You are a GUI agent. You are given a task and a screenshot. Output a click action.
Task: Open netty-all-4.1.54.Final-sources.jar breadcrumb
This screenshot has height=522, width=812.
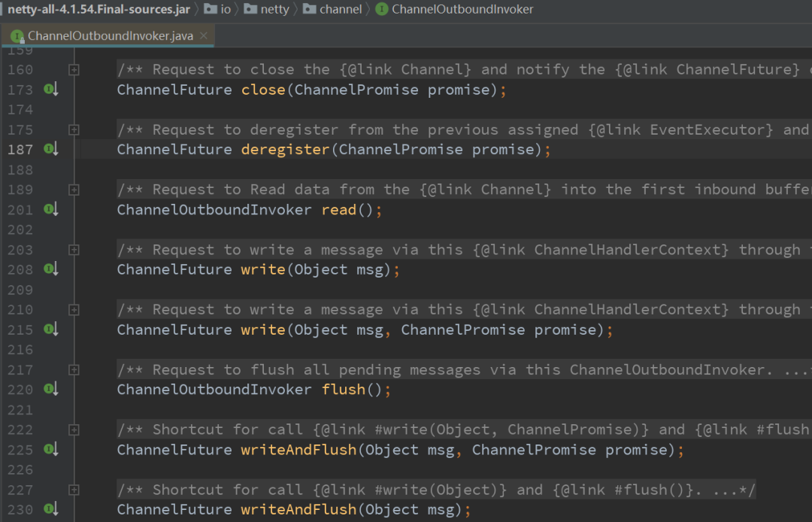pyautogui.click(x=98, y=9)
